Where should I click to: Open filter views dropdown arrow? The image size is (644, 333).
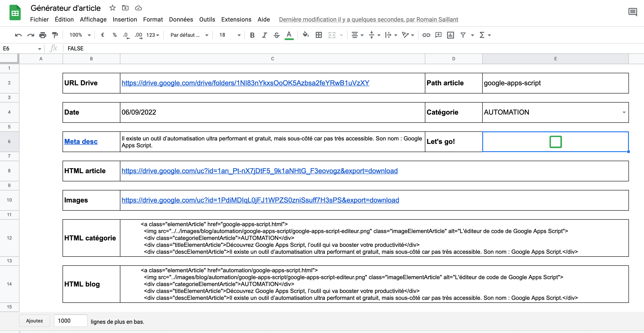pos(472,35)
